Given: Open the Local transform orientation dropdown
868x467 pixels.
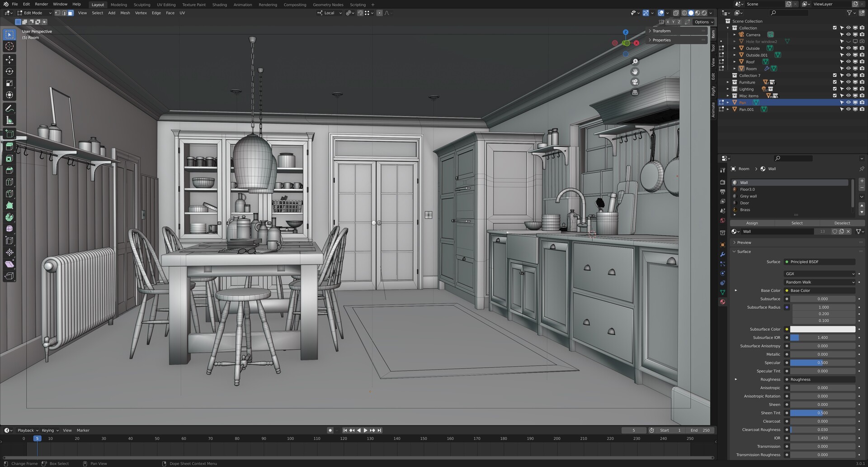Looking at the screenshot, I should (330, 13).
